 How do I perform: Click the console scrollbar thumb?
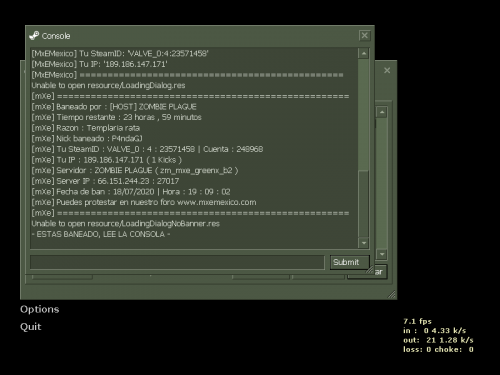tap(364, 204)
